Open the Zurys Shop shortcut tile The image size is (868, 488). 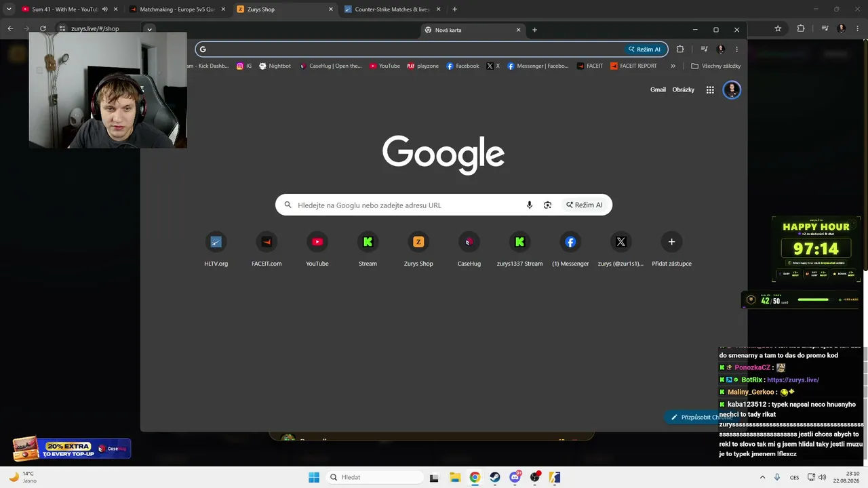tap(418, 249)
